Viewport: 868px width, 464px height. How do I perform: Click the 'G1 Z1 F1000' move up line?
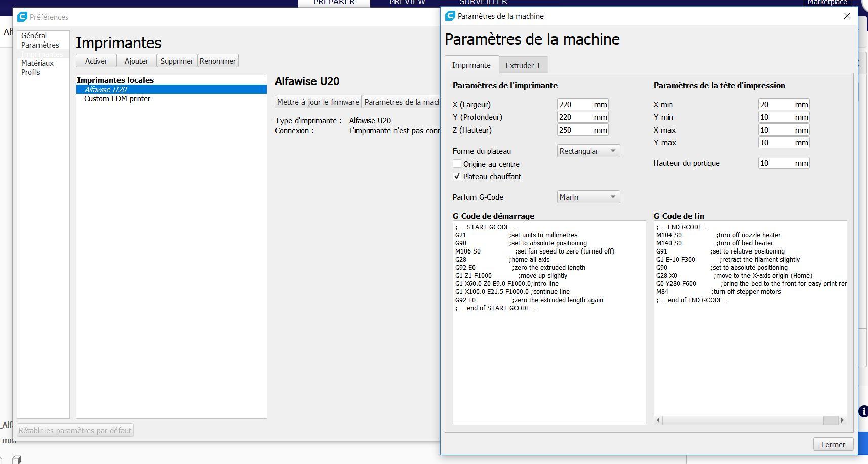point(511,275)
